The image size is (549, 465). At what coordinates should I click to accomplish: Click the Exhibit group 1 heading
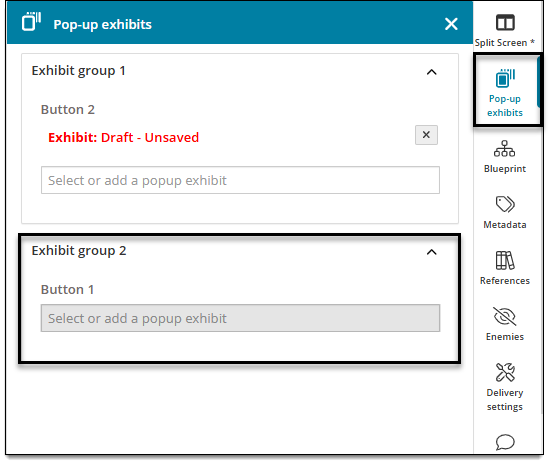coord(78,71)
